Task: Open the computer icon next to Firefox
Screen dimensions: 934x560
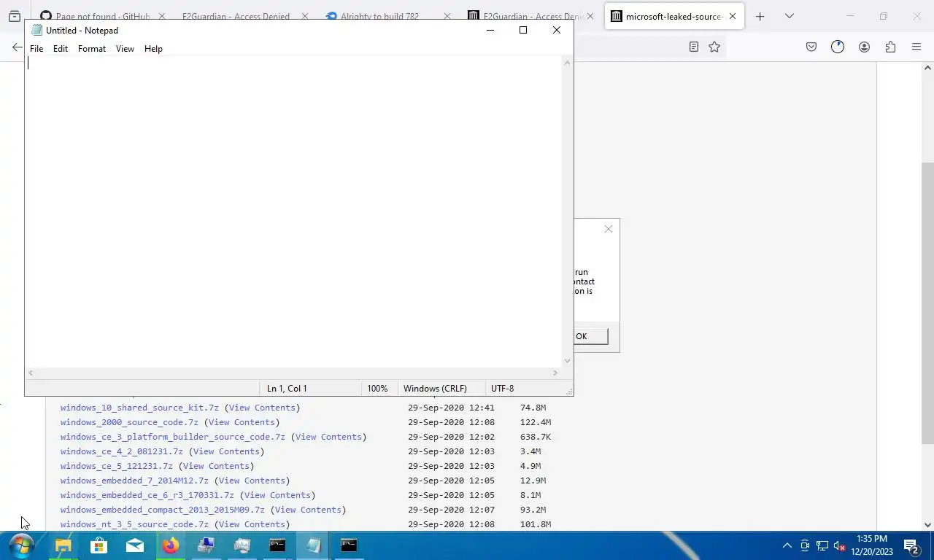Action: (206, 545)
